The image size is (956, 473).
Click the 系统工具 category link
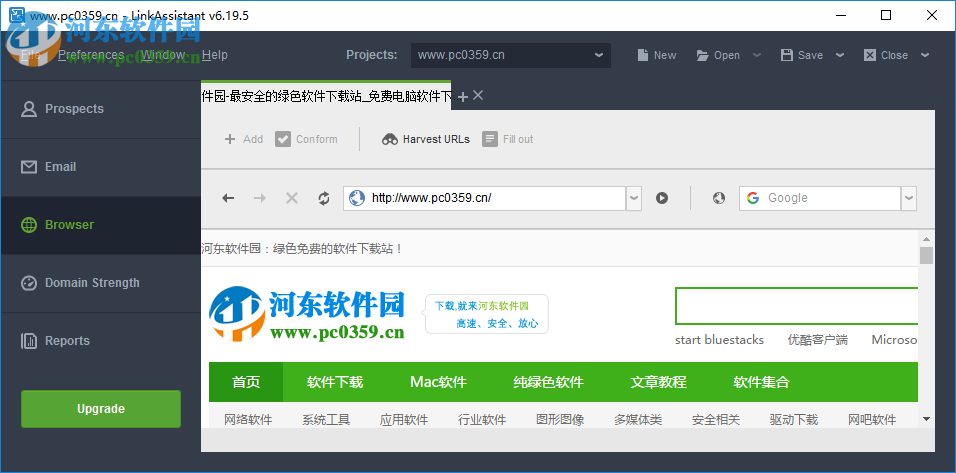(x=326, y=419)
